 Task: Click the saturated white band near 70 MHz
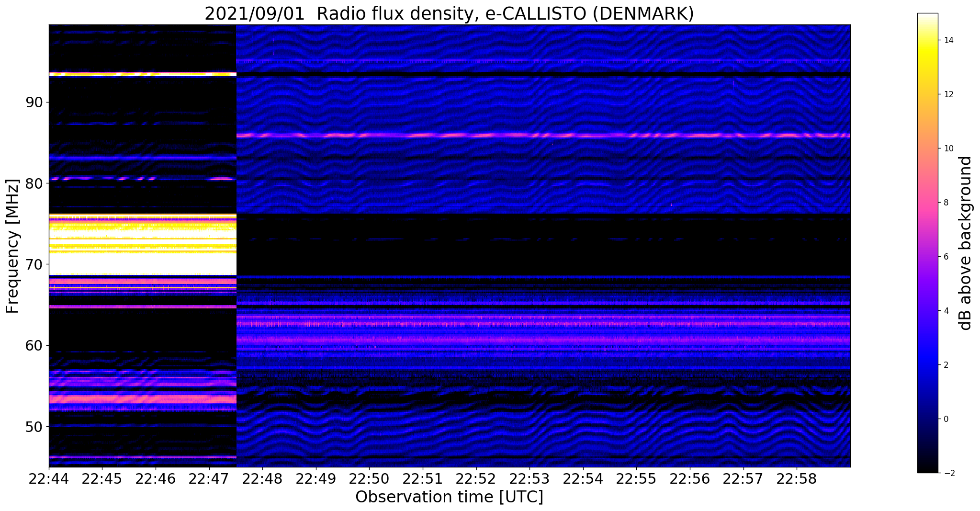[x=143, y=263]
